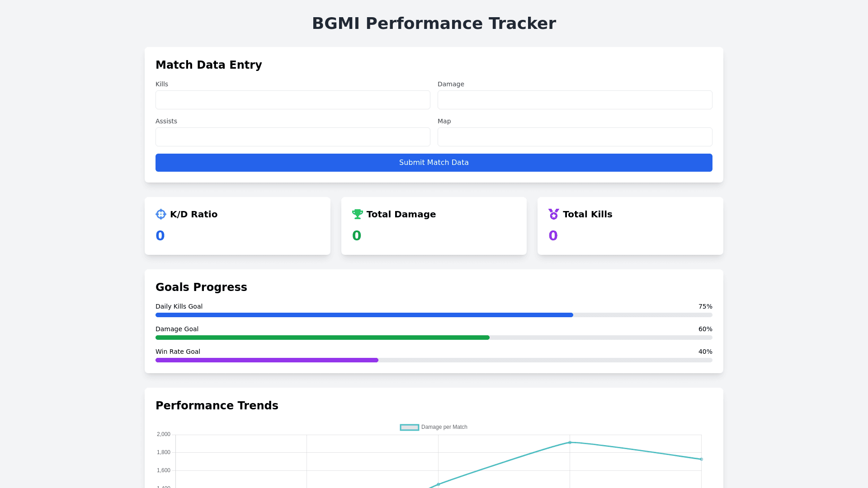Image resolution: width=868 pixels, height=488 pixels.
Task: Select the Assists input field
Action: (293, 137)
